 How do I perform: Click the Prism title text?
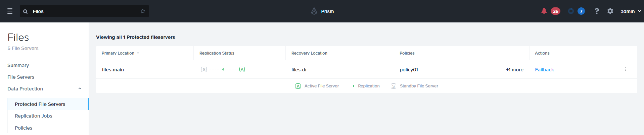pyautogui.click(x=327, y=11)
